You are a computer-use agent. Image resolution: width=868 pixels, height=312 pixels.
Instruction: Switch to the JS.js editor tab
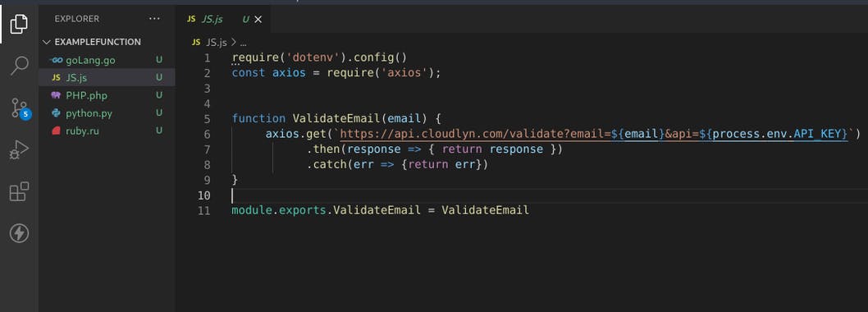(x=223, y=19)
